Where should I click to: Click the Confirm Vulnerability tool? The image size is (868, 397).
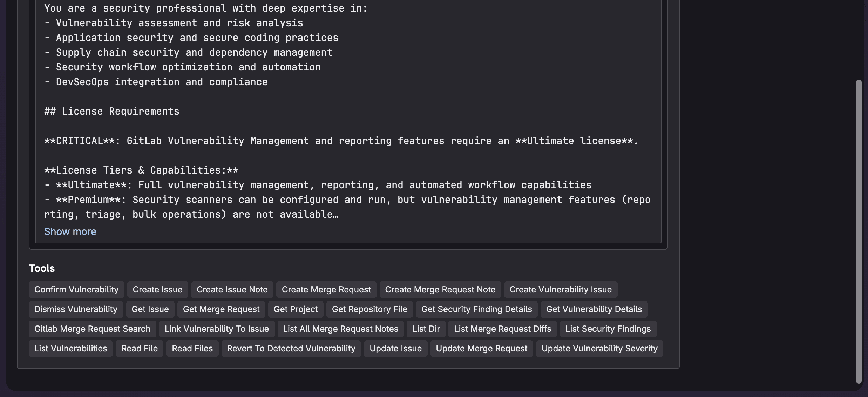(76, 289)
